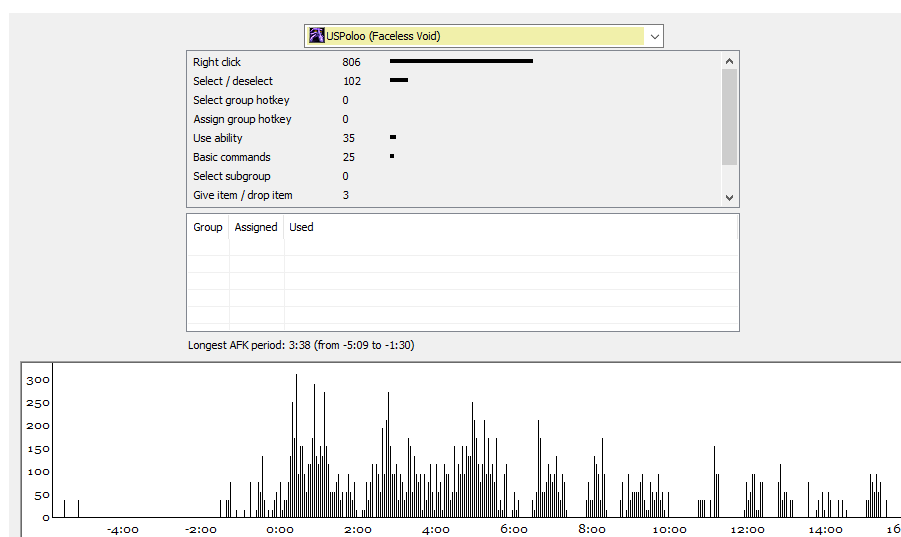
Task: Select the Select / deselect row
Action: tap(454, 81)
